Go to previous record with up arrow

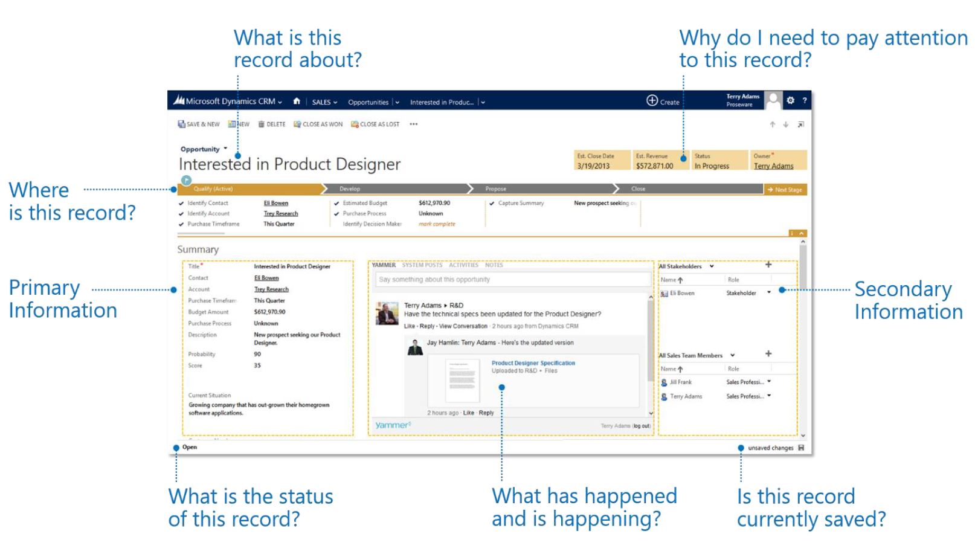click(772, 124)
